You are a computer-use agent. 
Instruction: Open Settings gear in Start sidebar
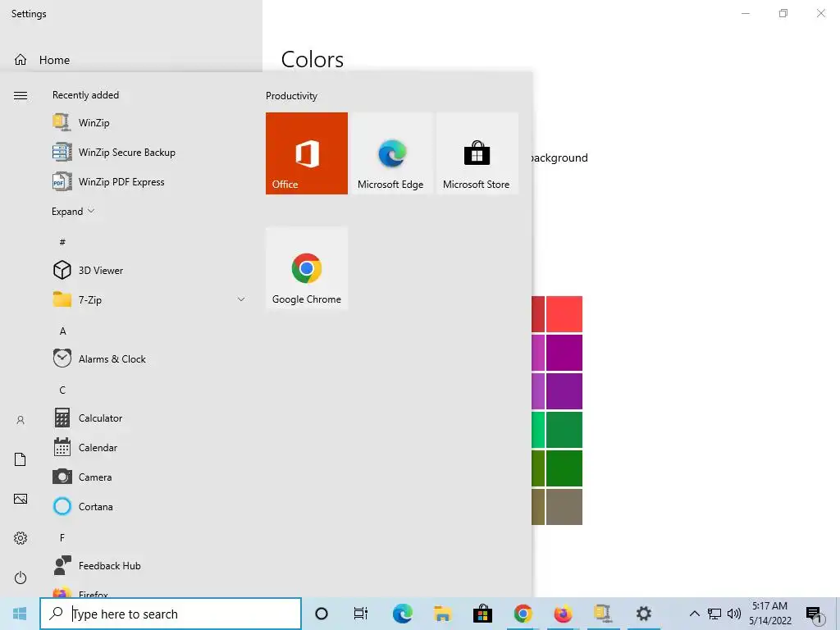21,538
